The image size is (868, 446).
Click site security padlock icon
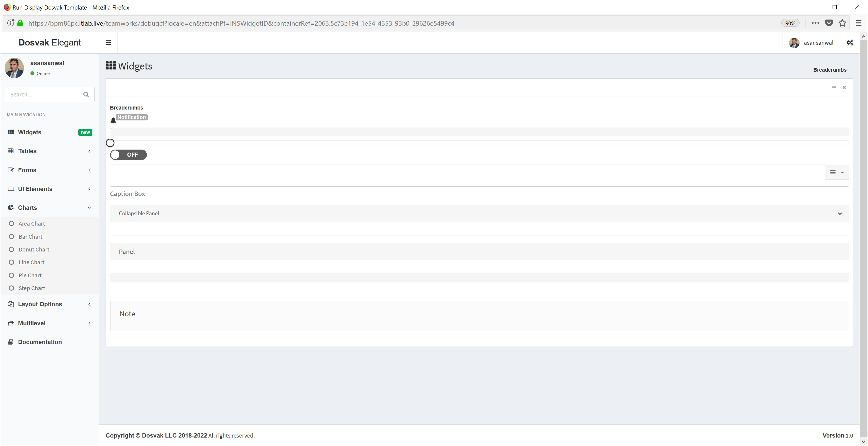coord(20,23)
